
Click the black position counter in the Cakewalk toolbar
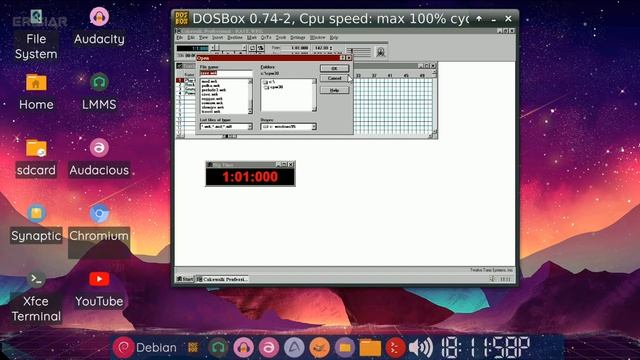pos(193,48)
